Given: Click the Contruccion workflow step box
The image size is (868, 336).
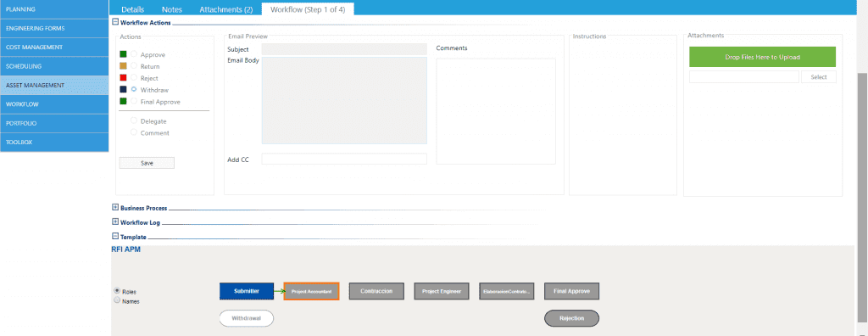Looking at the screenshot, I should 376,291.
